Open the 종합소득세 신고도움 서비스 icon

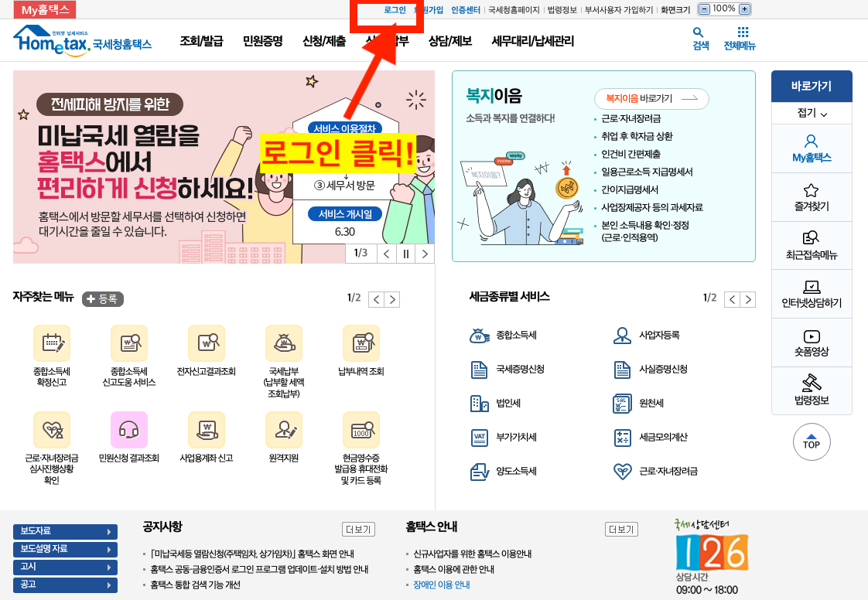tap(129, 343)
